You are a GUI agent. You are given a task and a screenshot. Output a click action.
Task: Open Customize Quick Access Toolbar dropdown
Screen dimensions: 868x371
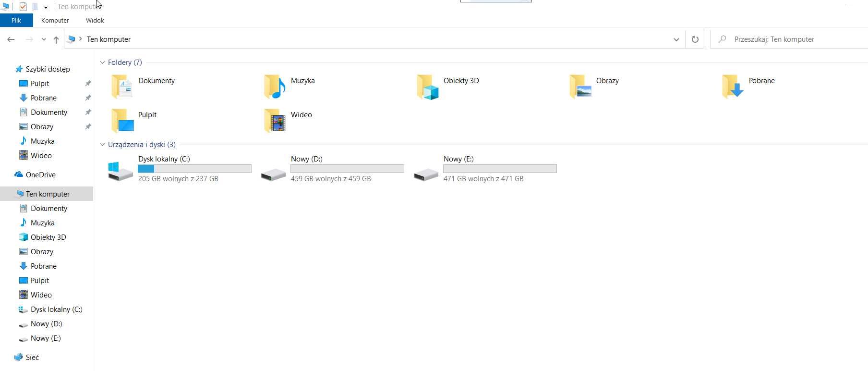pos(46,7)
